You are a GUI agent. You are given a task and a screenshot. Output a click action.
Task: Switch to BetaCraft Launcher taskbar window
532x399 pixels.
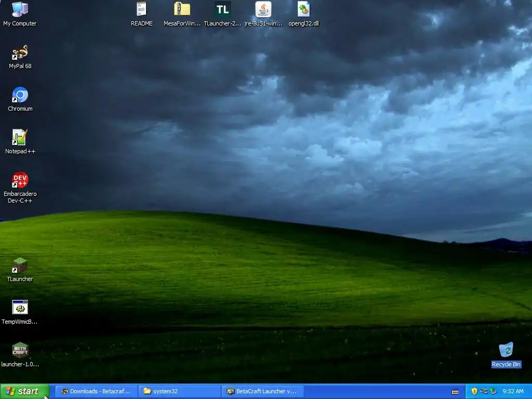262,391
